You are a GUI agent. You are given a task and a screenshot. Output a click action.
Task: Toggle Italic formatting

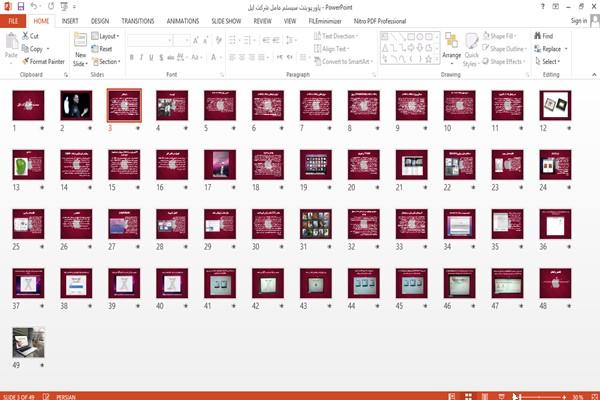(142, 57)
